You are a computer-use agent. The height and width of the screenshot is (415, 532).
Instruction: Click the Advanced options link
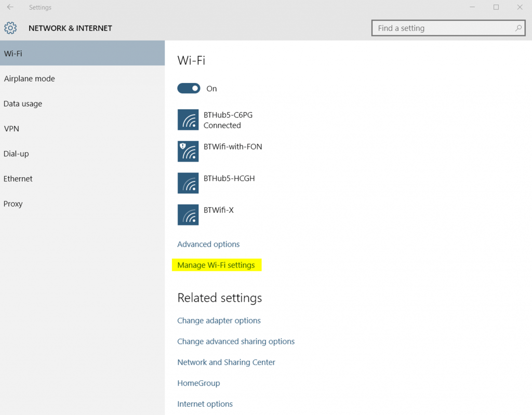coord(208,244)
